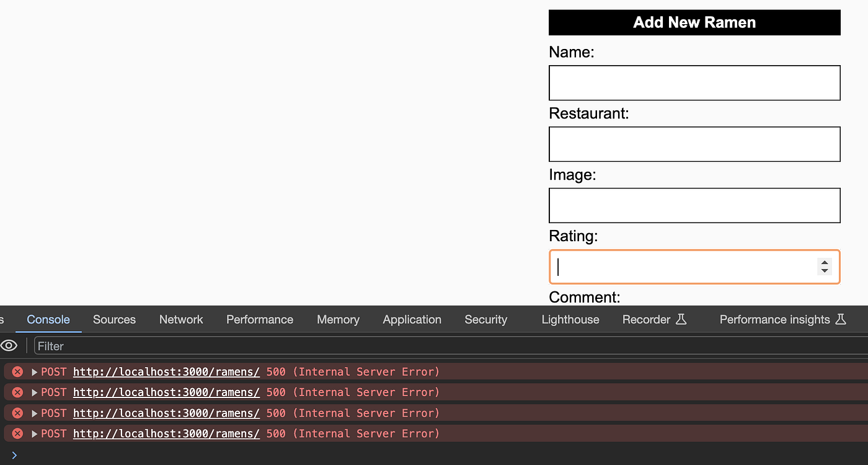This screenshot has height=465, width=868.
Task: Click the Restaurant input field
Action: (694, 144)
